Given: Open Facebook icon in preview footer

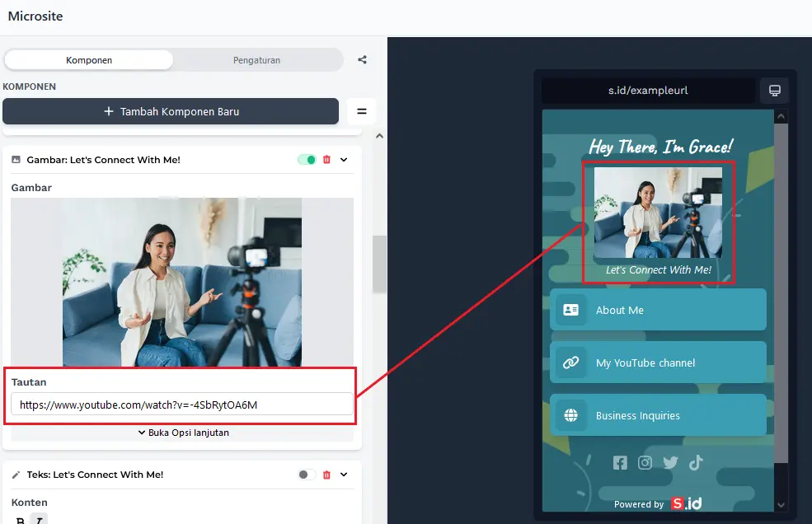Looking at the screenshot, I should pos(620,463).
